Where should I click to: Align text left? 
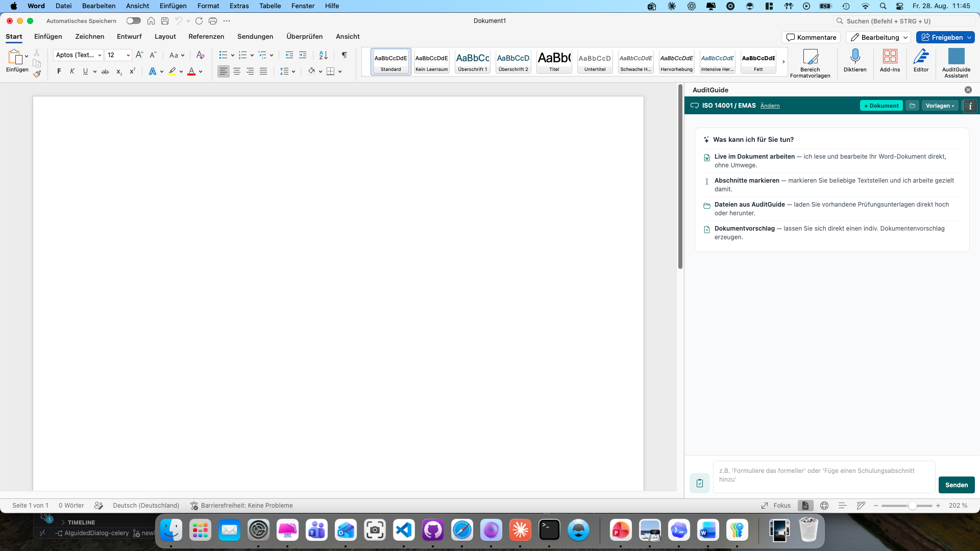click(x=224, y=71)
